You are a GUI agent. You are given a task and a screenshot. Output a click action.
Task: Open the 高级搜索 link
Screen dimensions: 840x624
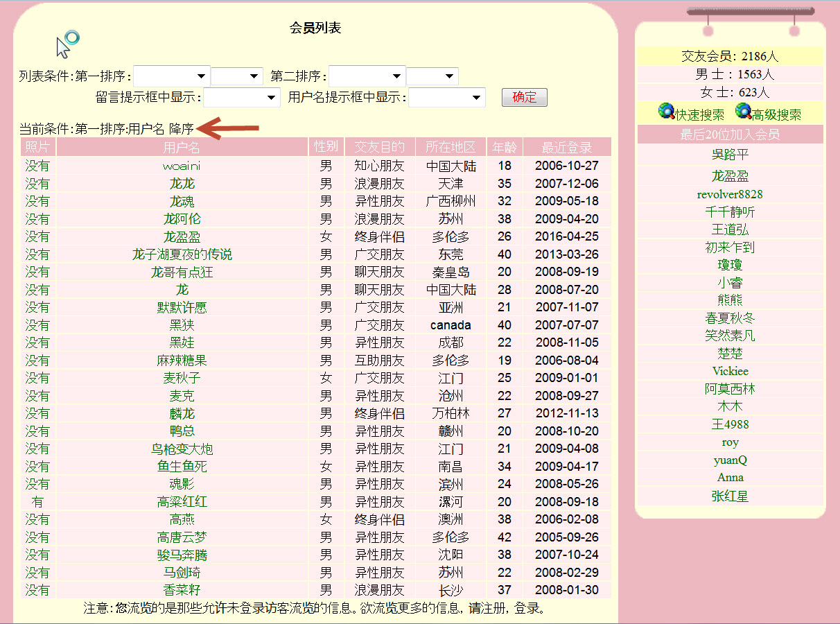777,115
